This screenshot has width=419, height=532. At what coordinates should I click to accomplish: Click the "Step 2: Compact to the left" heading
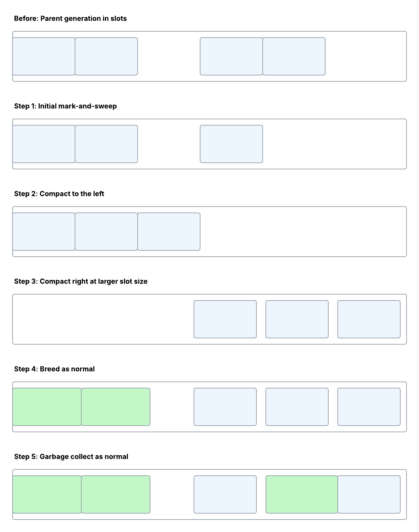(x=59, y=194)
